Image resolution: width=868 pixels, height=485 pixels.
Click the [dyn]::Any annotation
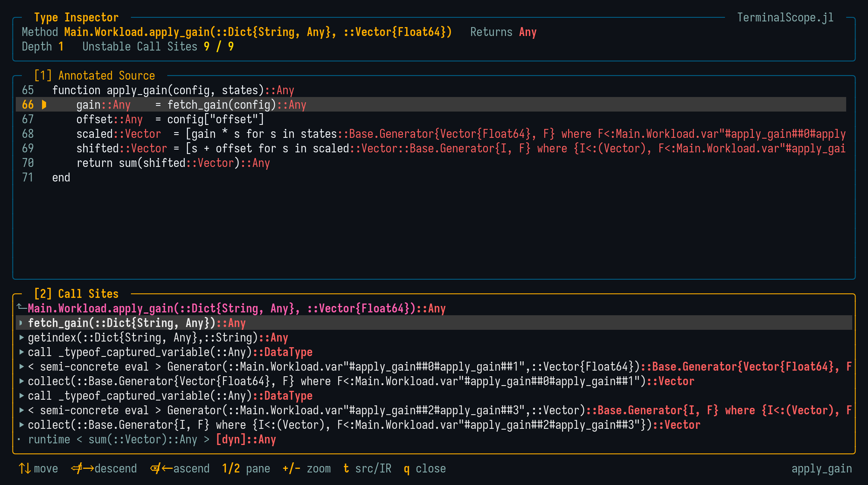click(246, 439)
